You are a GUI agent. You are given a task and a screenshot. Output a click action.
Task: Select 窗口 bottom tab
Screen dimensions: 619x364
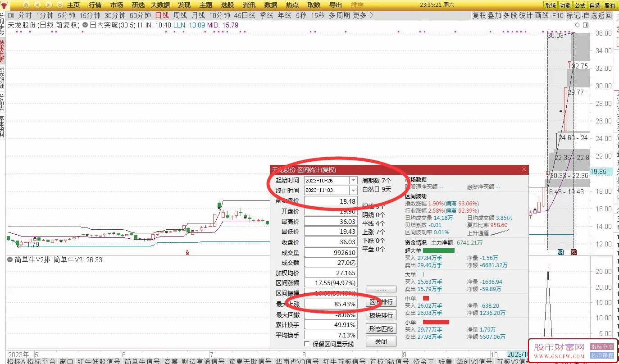pos(66,361)
